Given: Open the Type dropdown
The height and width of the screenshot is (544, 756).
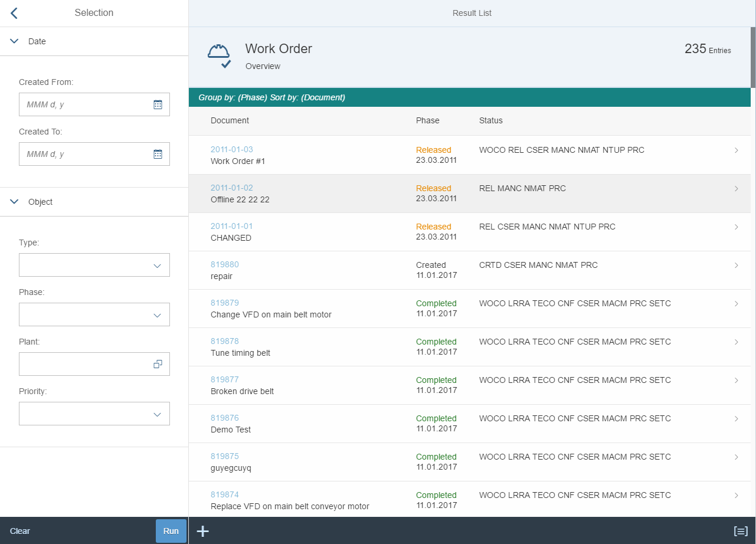Looking at the screenshot, I should point(157,265).
